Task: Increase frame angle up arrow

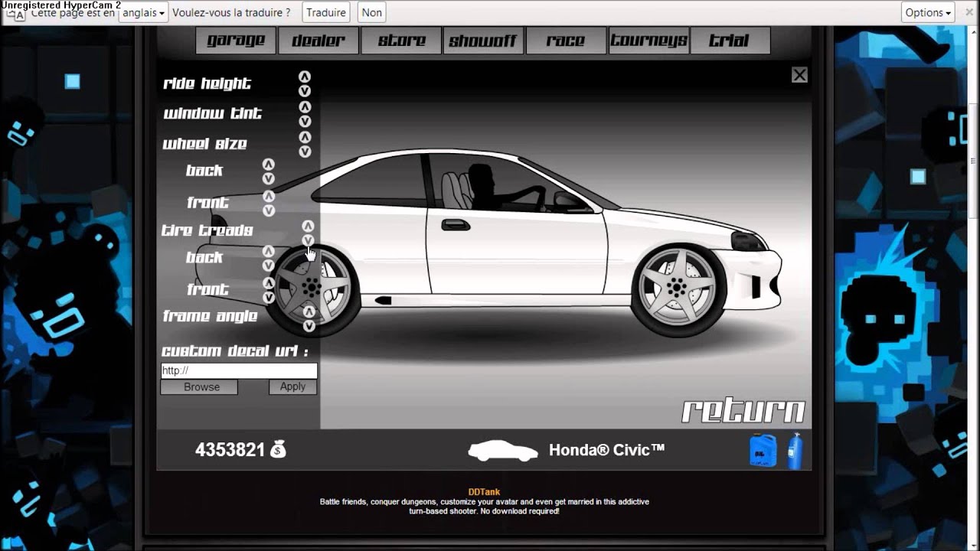Action: 309,311
